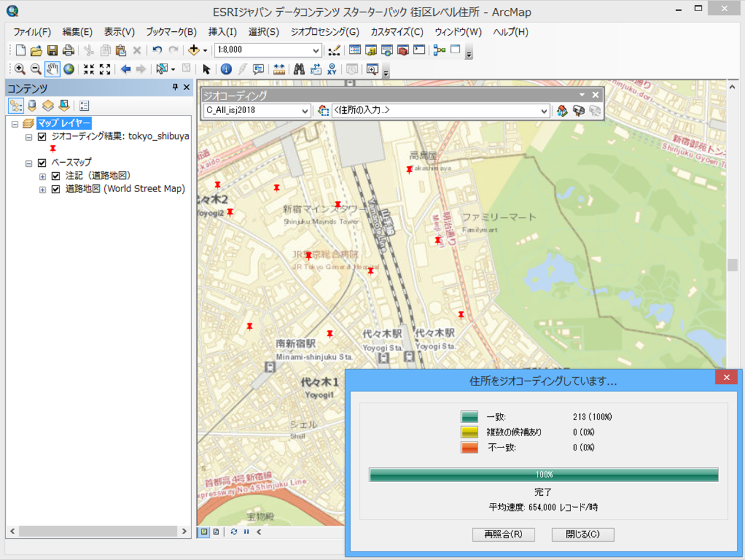This screenshot has width=745, height=560.
Task: Open the Search window icon
Action: (387, 50)
